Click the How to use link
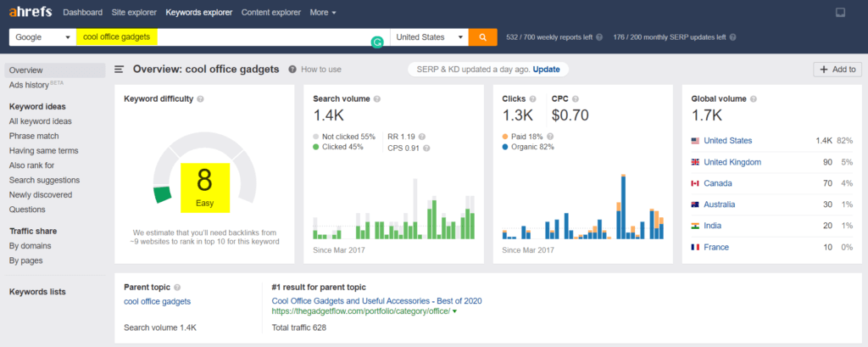Screen dimensions: 868x347 click(321, 70)
